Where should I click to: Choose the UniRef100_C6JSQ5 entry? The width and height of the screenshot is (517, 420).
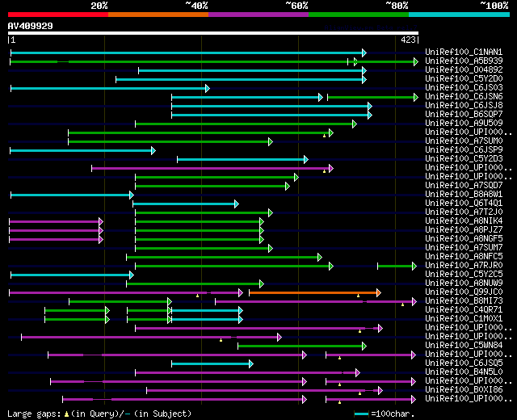[464, 363]
